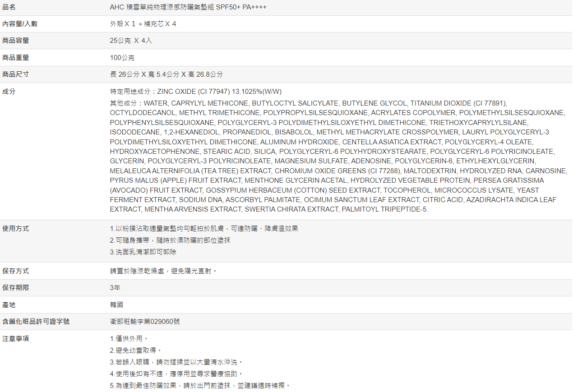573x392 pixels.
Task: Click the value 外殼 X 1 + 補充芯 X 4
Action: [143, 23]
